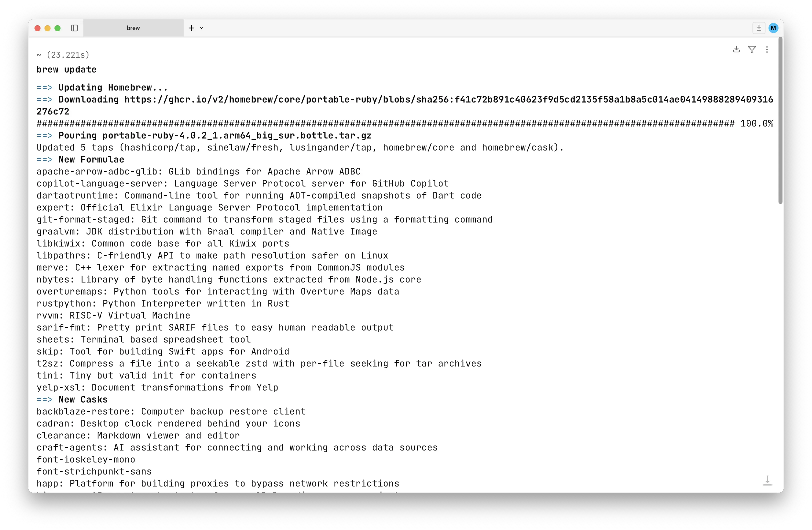Click the vertical scrollbar thumb
The image size is (812, 530).
780,121
